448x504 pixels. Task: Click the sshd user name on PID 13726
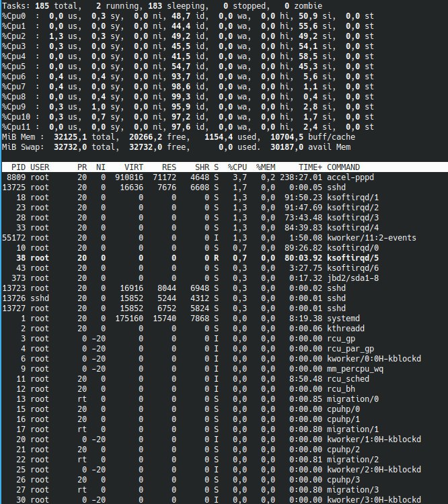click(40, 298)
